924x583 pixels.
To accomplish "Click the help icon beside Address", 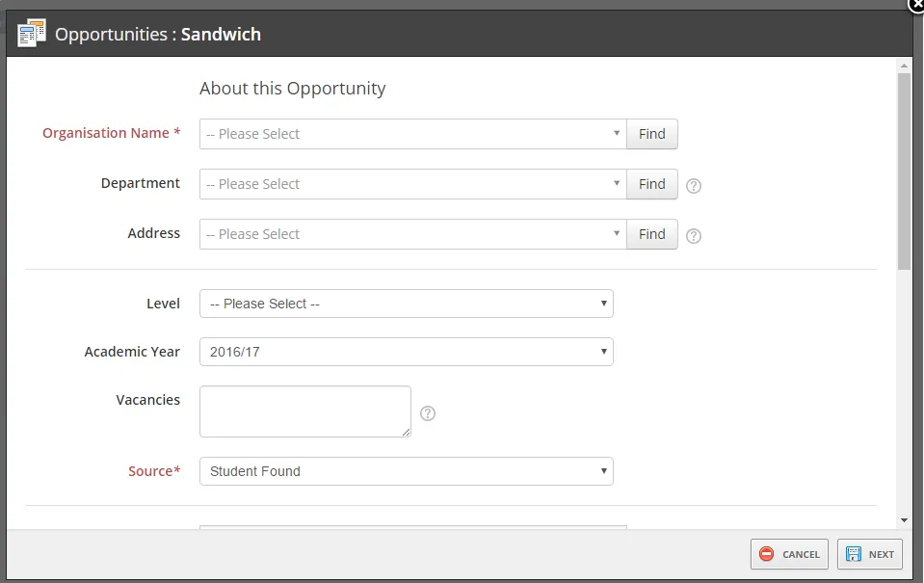I will tap(693, 235).
